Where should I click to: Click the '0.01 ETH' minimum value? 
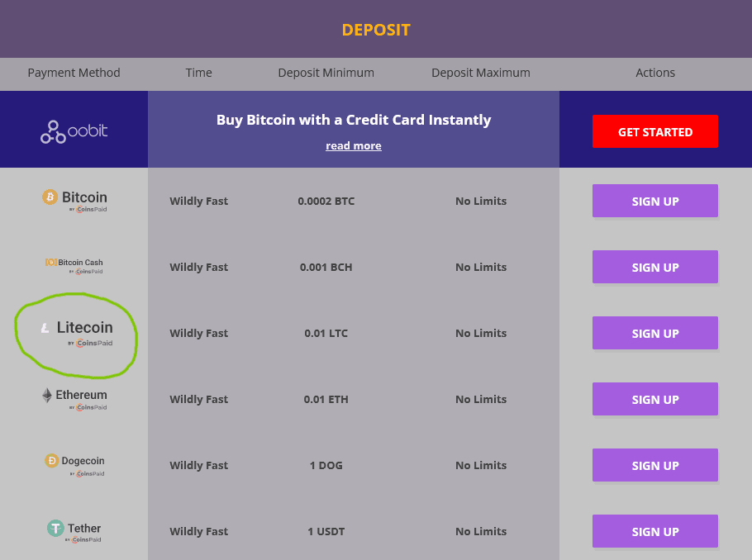coord(326,400)
